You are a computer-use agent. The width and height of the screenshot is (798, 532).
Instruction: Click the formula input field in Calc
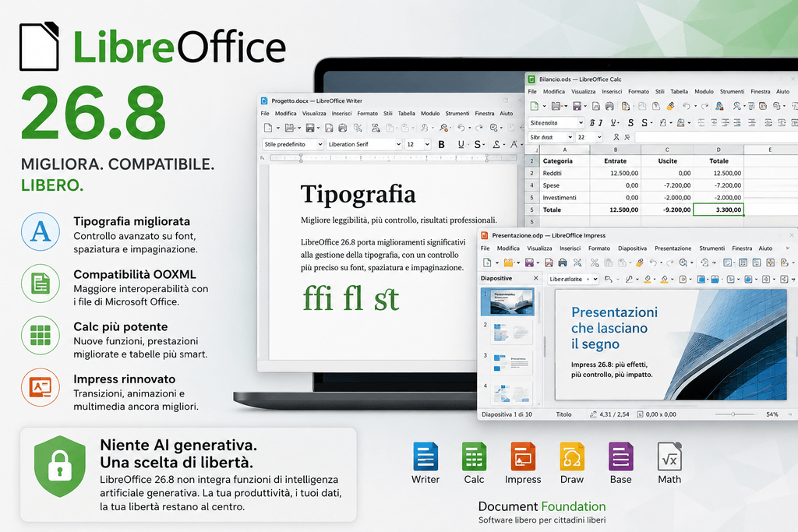pyautogui.click(x=717, y=137)
